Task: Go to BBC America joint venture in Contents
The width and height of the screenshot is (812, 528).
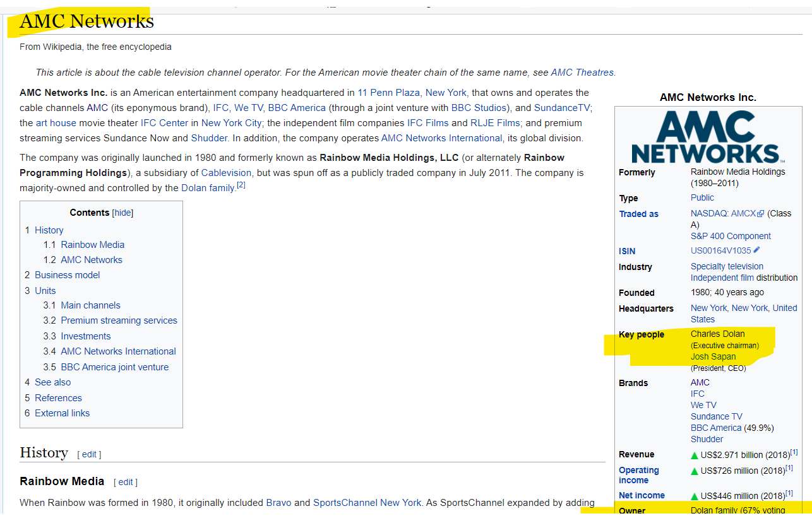Action: tap(106, 367)
